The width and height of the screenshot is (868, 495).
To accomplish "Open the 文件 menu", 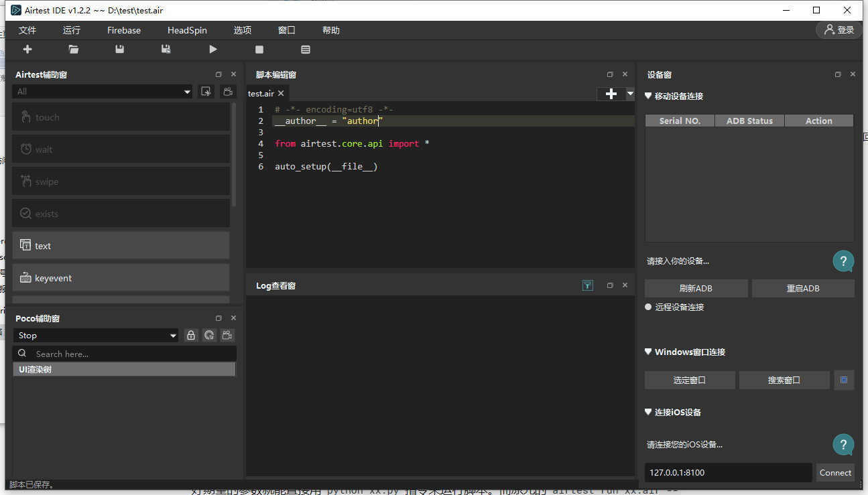I will [27, 31].
